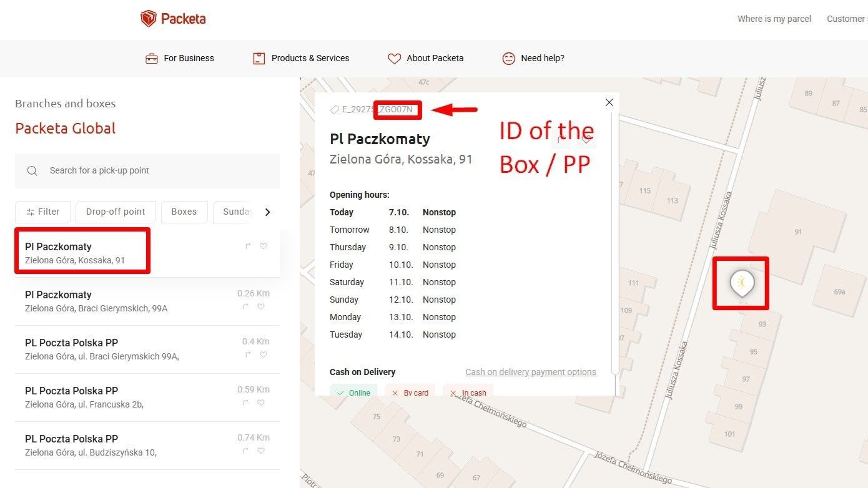The width and height of the screenshot is (868, 488).
Task: Expand more filter chips with the arrow
Action: tap(268, 212)
